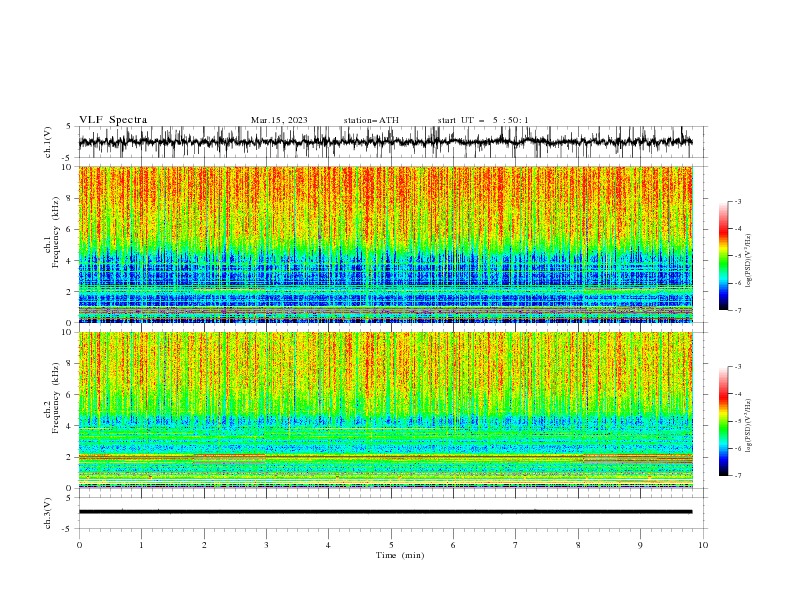Click the log(PSD) label beside ch.2 color bar
The height and width of the screenshot is (612, 792).
(x=749, y=426)
